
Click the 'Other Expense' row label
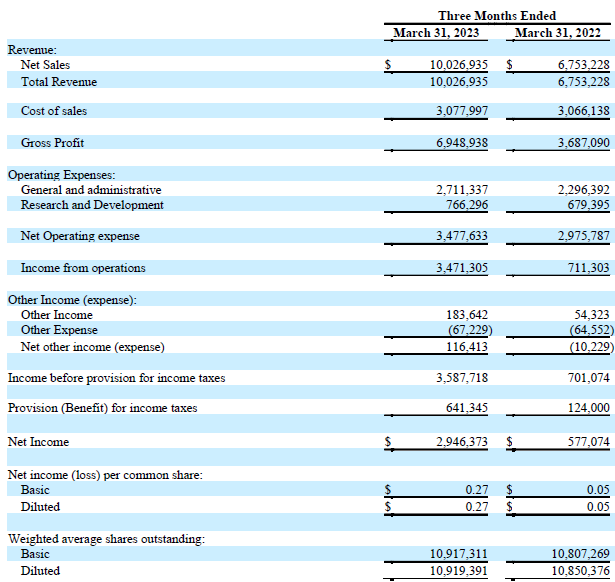pos(59,330)
